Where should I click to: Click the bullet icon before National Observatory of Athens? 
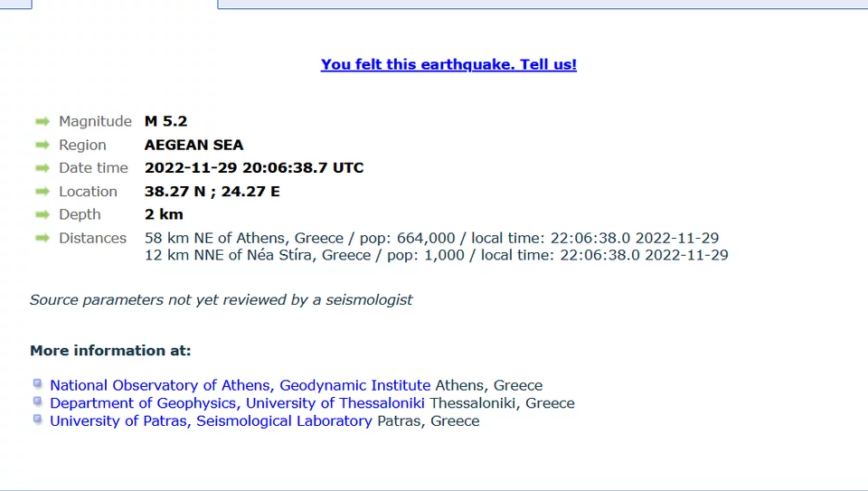[x=37, y=384]
